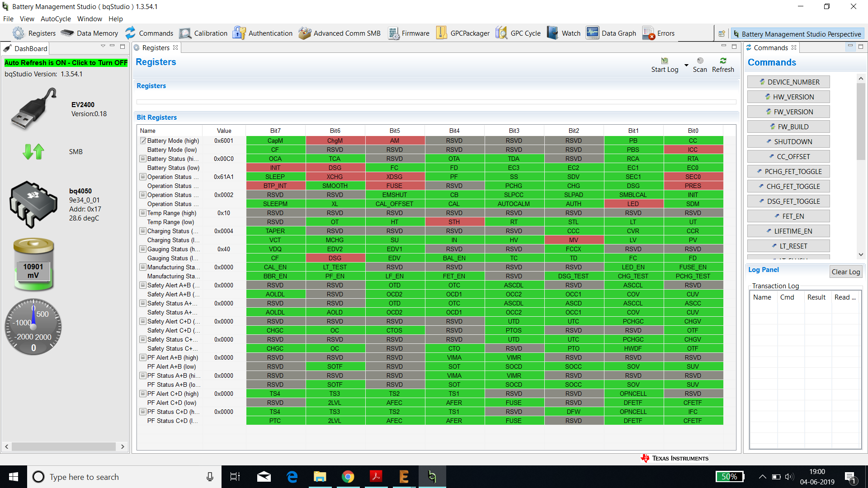Send the SHUTDOWN command
This screenshot has width=868, height=488.
[x=788, y=141]
